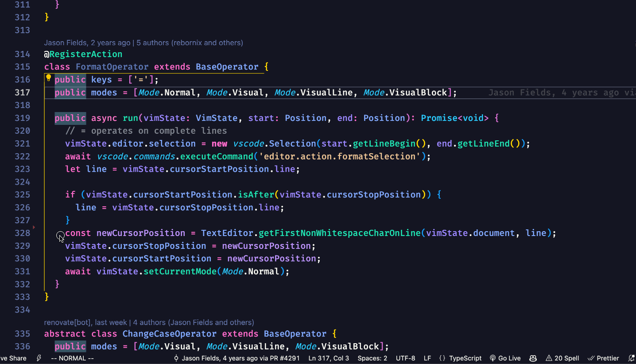Viewport: 636px width, 364px height.
Task: Click the CodeLens above FormatOperator by Jason Fields
Action: 143,43
